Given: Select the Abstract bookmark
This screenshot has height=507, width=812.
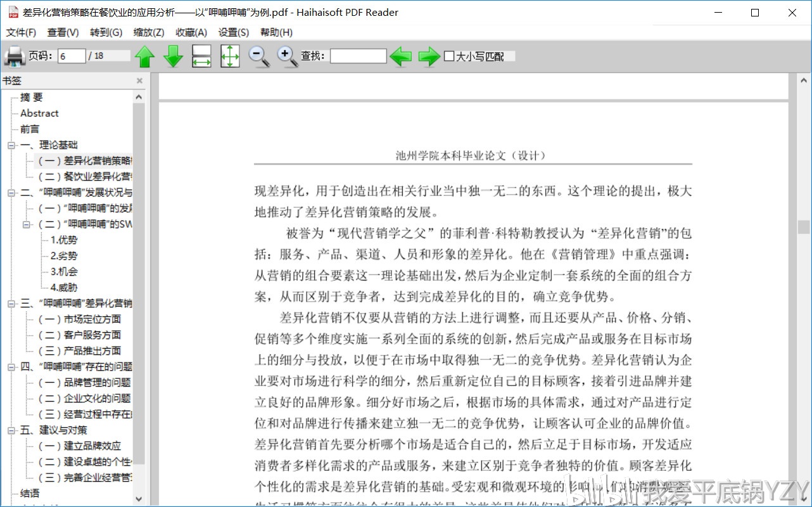Looking at the screenshot, I should 39,113.
